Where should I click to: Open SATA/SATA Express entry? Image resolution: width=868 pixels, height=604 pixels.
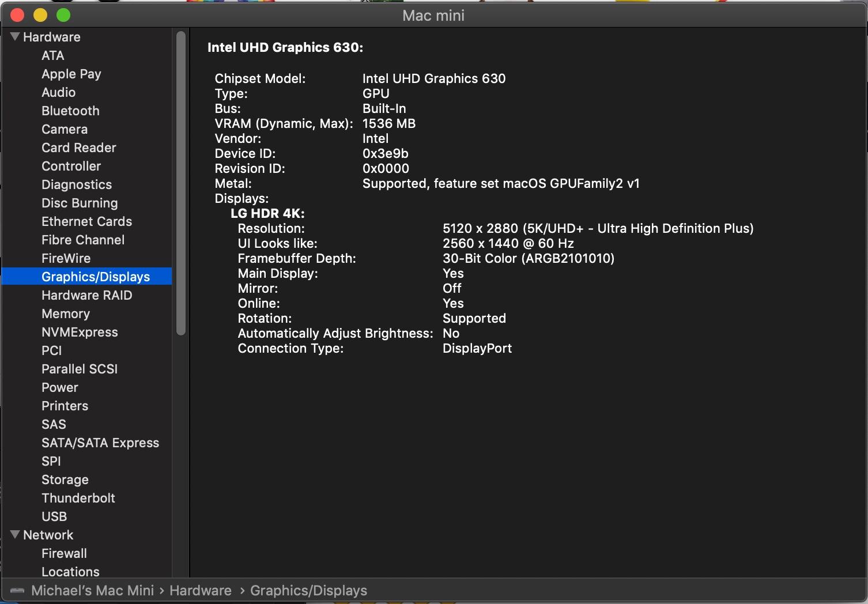click(100, 443)
